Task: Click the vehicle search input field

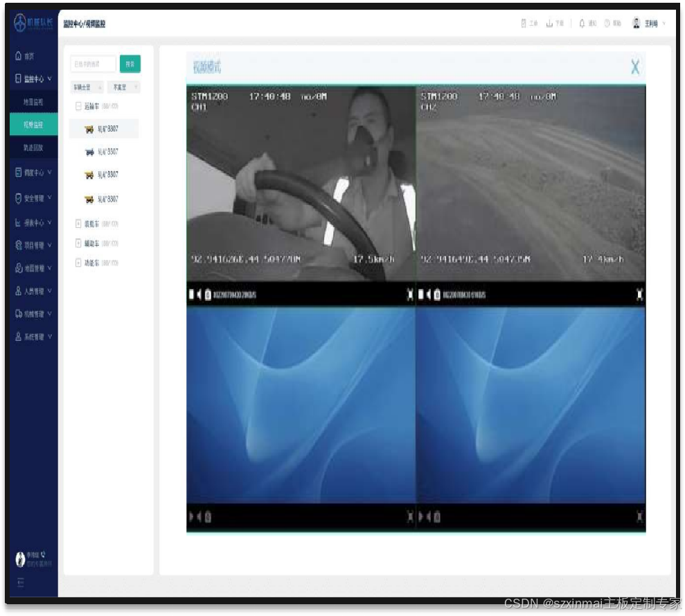Action: [93, 64]
